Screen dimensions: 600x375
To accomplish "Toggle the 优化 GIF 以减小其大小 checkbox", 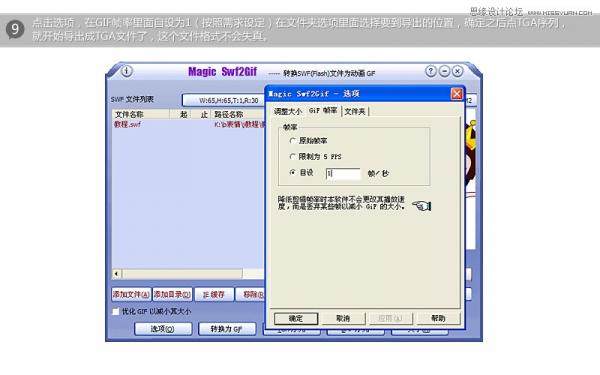I will (116, 311).
